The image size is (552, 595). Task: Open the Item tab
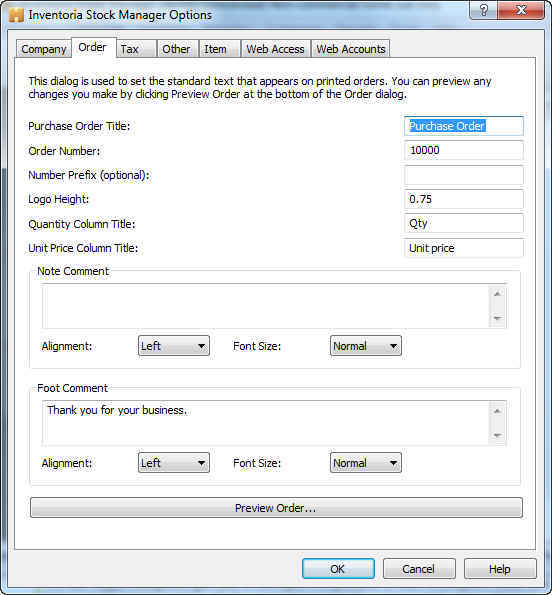[x=220, y=49]
